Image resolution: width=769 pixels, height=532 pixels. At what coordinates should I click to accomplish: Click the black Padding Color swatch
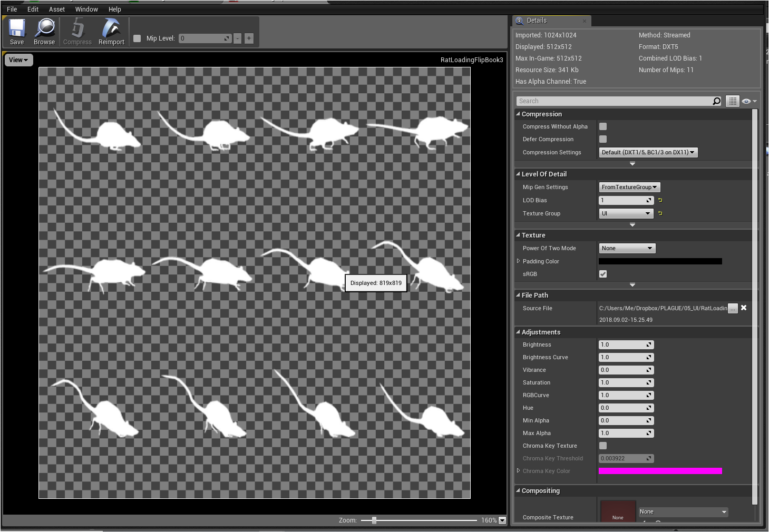660,261
